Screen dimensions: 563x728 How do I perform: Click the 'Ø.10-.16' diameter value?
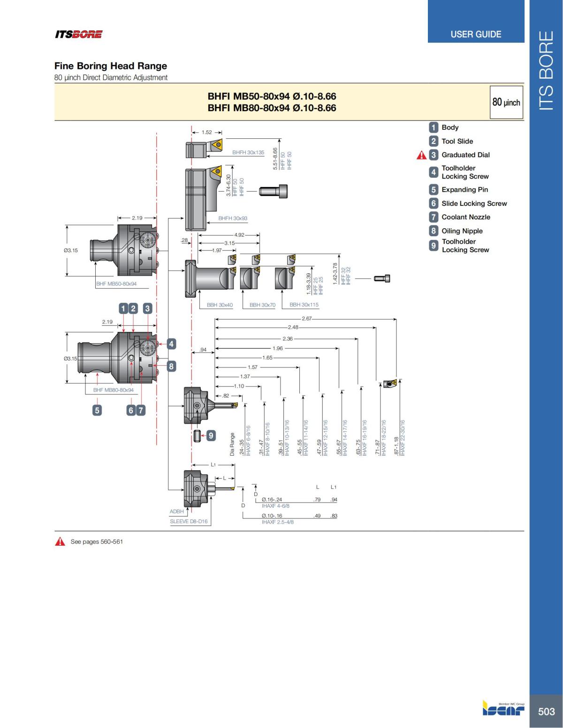click(x=272, y=516)
